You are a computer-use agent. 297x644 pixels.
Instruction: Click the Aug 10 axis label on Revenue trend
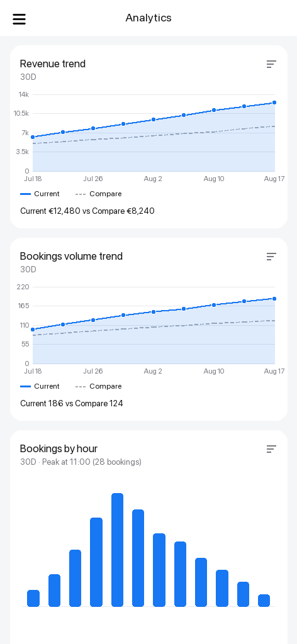coord(214,179)
